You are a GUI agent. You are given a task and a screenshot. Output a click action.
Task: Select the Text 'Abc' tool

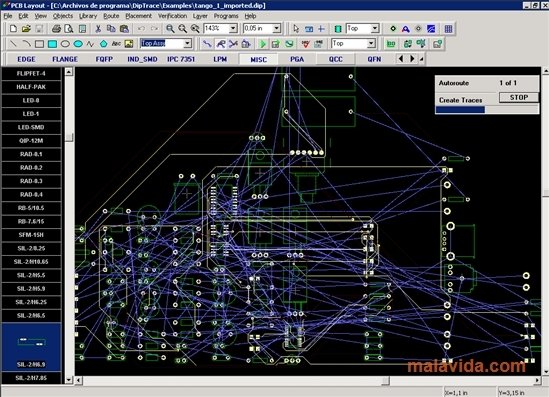(x=116, y=44)
